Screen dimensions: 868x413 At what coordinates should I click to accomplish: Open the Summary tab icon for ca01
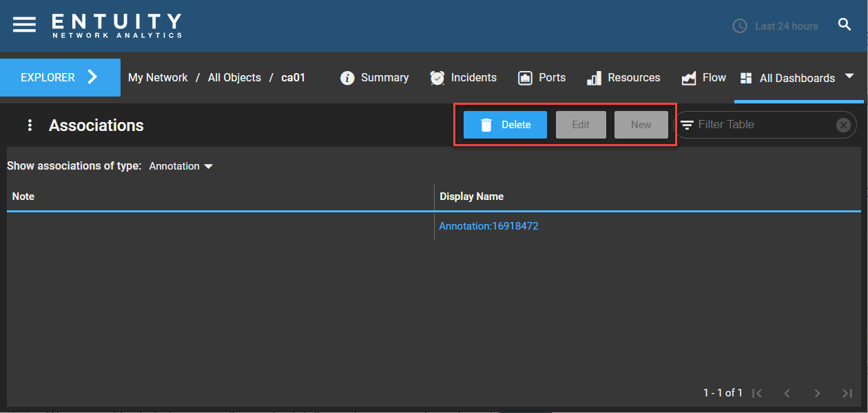[347, 77]
